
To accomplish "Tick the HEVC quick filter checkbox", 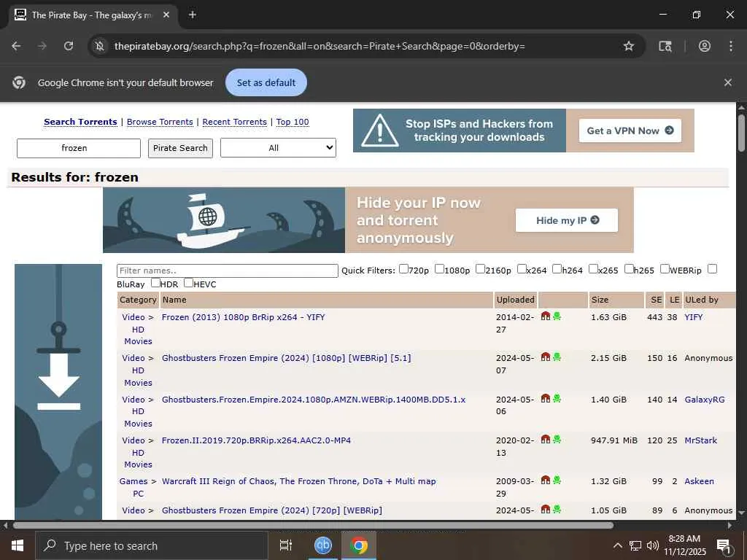I will click(189, 283).
